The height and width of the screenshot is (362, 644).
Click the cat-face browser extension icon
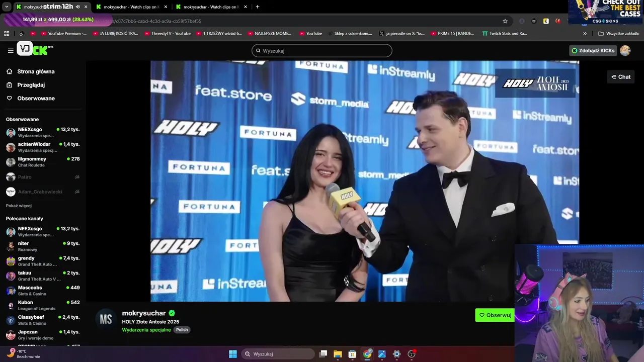[x=534, y=21]
